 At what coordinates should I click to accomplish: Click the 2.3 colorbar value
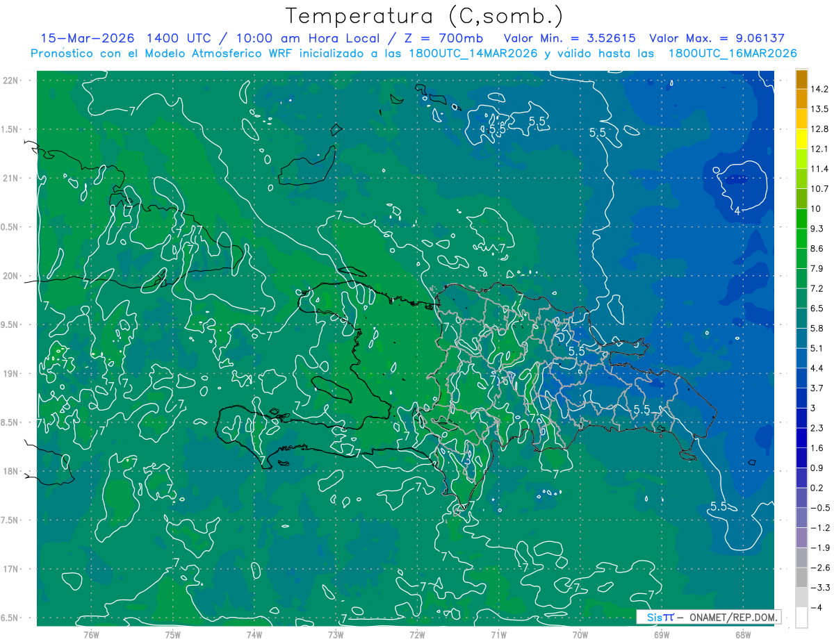[x=817, y=429]
